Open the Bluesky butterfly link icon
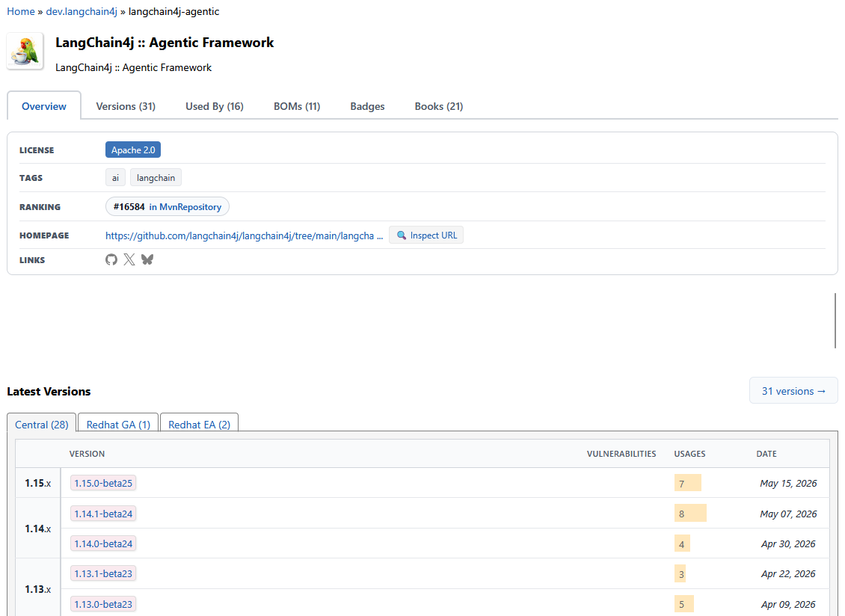The image size is (845, 616). pyautogui.click(x=147, y=259)
